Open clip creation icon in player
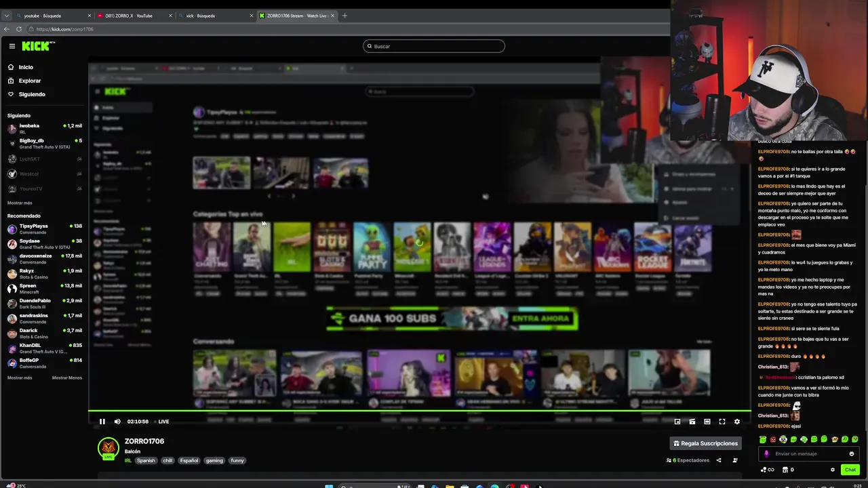 point(692,422)
